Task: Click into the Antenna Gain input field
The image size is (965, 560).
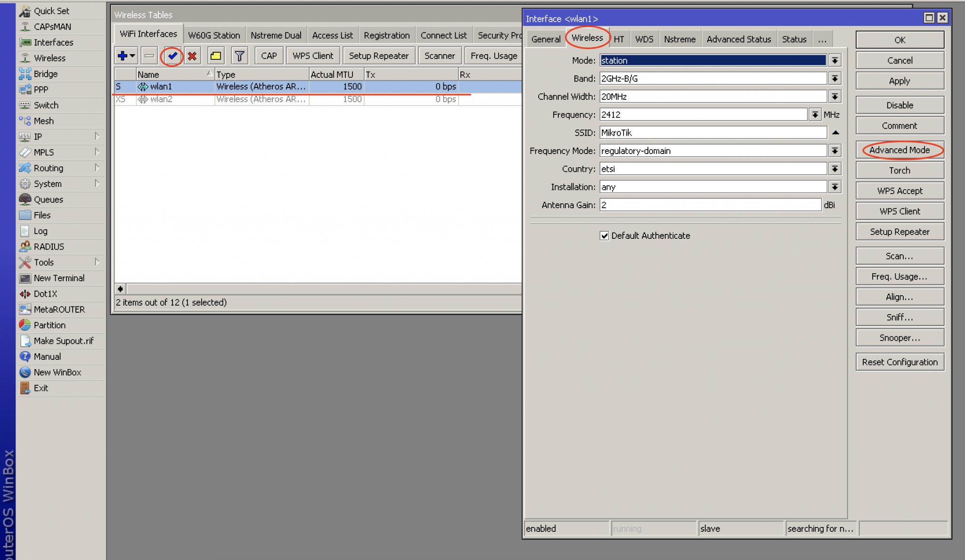Action: (x=710, y=205)
